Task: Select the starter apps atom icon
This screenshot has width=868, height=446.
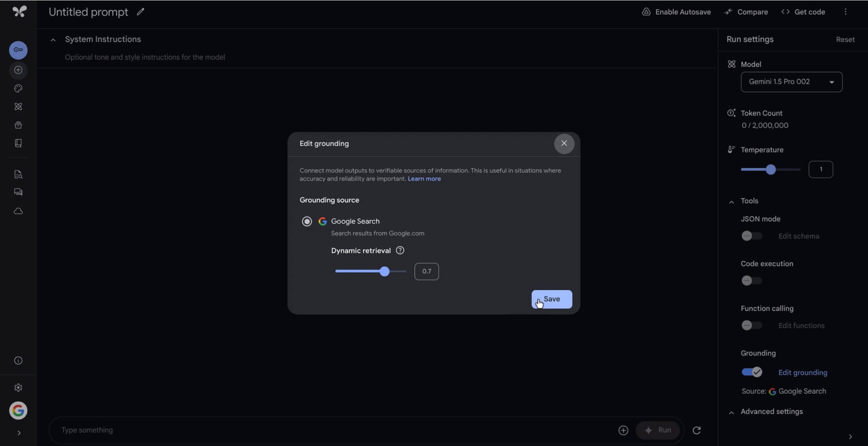Action: [x=18, y=107]
